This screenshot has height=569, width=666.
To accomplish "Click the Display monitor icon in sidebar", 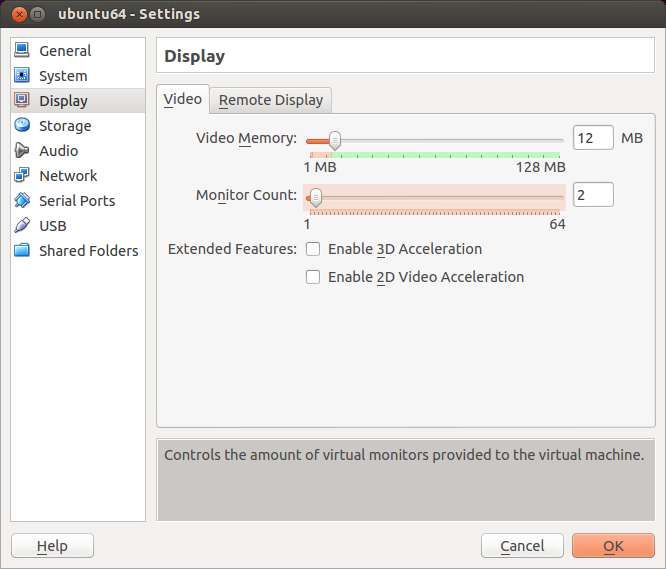I will [x=22, y=100].
